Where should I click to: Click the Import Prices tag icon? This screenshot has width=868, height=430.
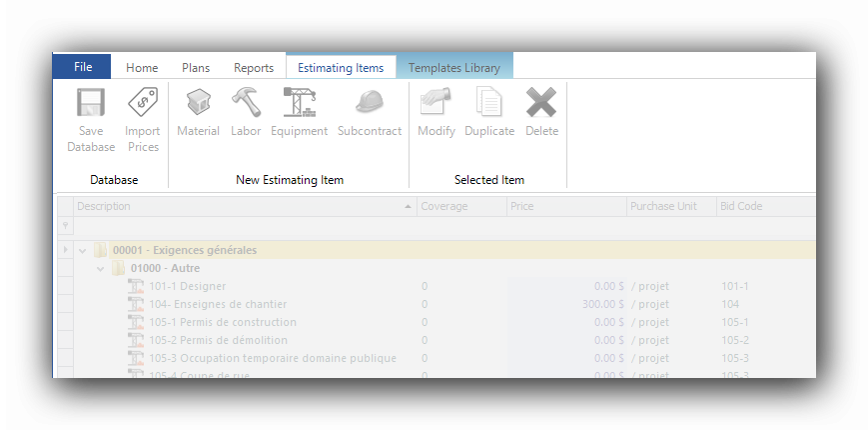click(x=143, y=103)
